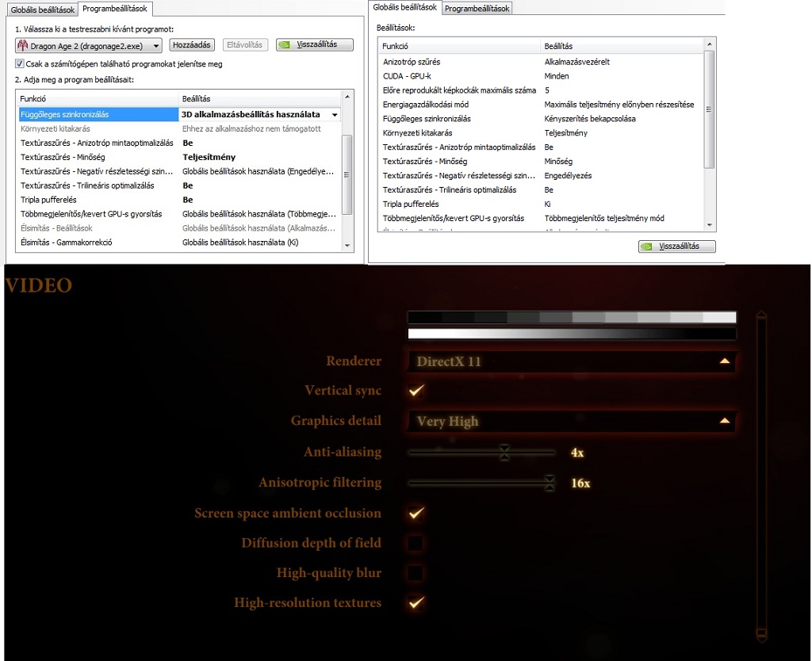The image size is (812, 661).
Task: Select CUDA - GPU-k row
Action: [542, 76]
